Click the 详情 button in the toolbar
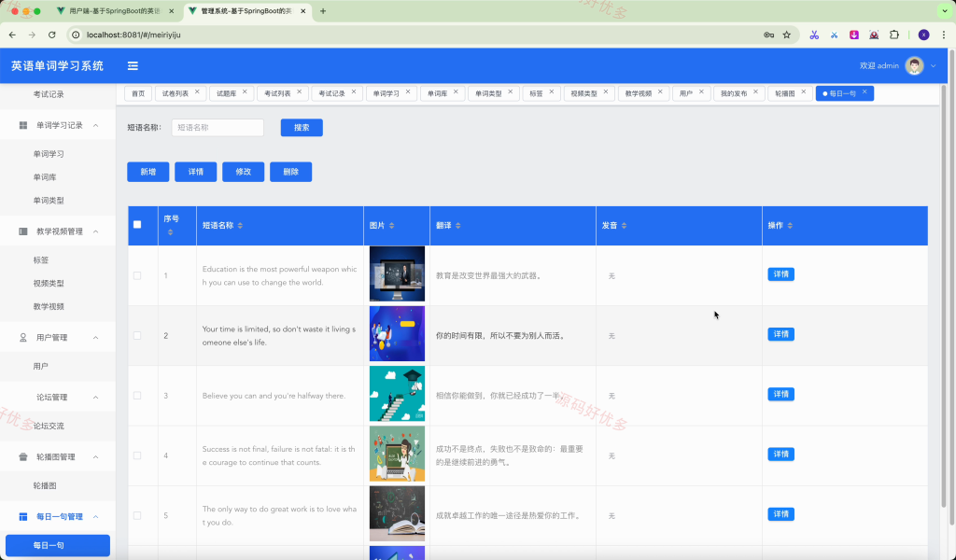956x560 pixels. (x=196, y=172)
